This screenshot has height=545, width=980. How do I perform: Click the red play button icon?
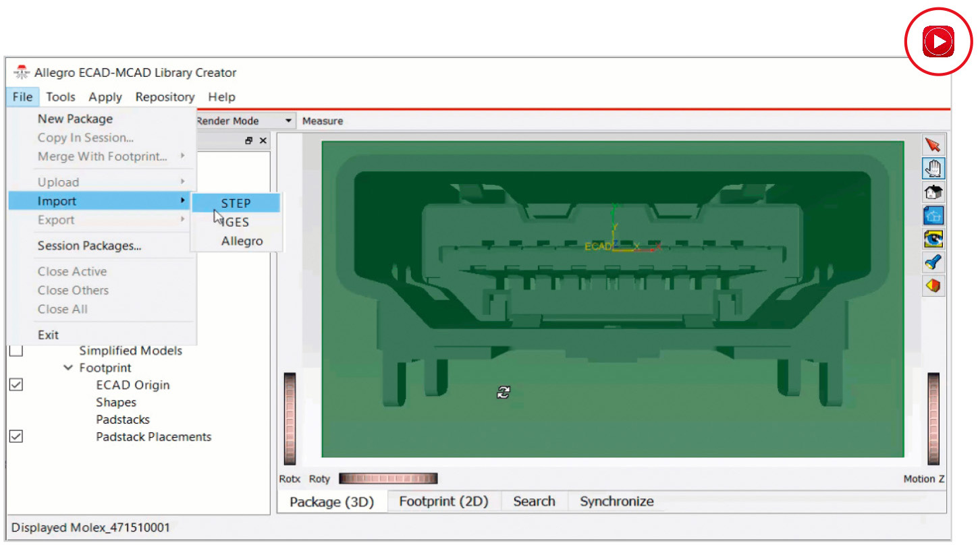click(x=938, y=42)
